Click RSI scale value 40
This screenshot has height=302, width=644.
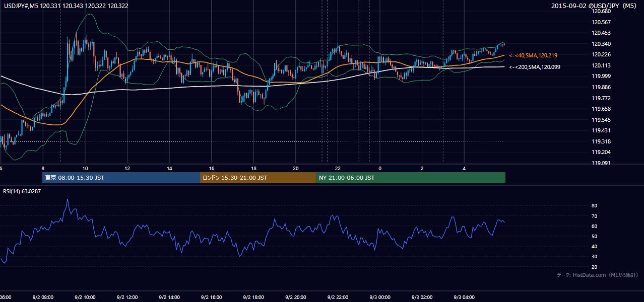click(594, 246)
